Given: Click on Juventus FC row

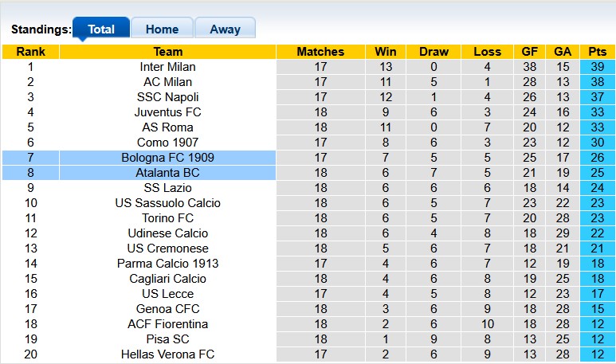Looking at the screenshot, I should (x=167, y=112).
